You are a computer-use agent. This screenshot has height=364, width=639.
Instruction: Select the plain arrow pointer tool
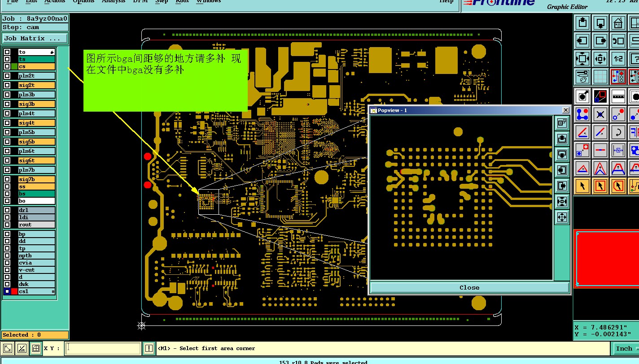point(582,186)
